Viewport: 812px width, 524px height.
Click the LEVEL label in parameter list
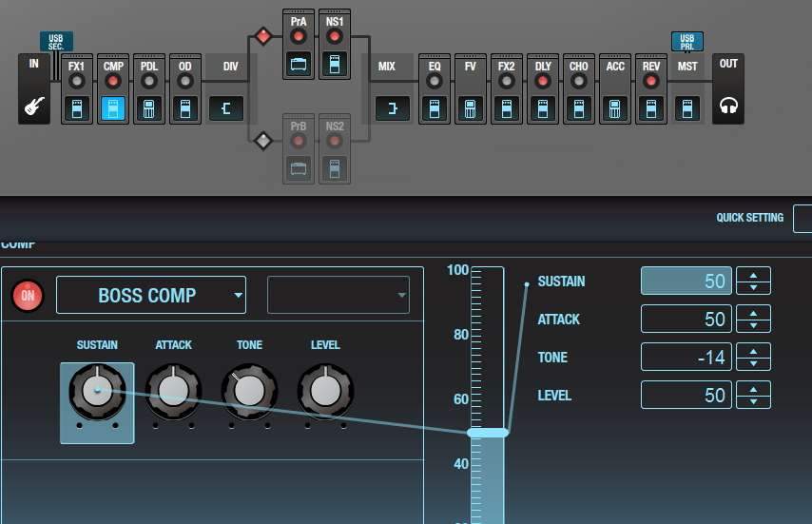pos(554,396)
